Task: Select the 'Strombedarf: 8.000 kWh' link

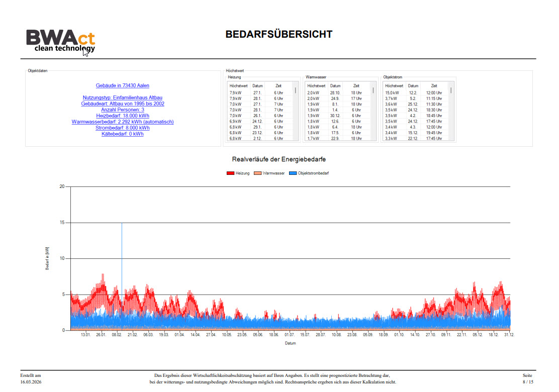Action: [x=122, y=128]
